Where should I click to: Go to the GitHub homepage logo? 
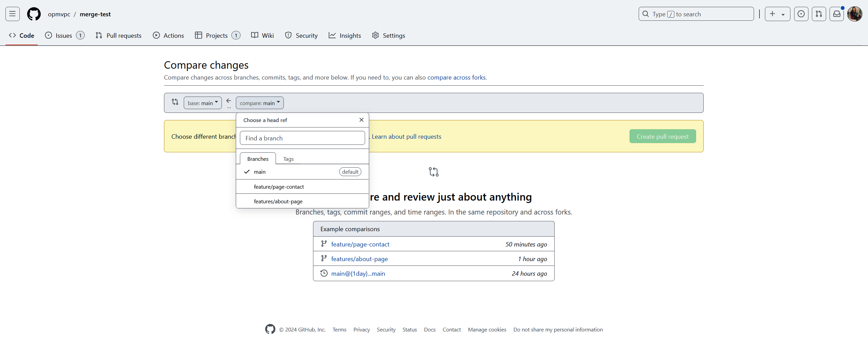[x=34, y=14]
